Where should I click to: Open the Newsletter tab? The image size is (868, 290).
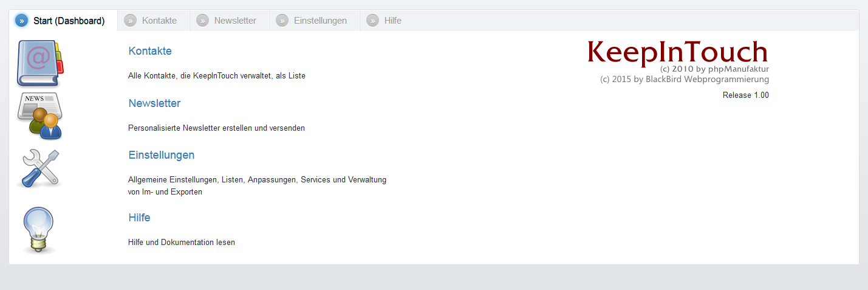click(230, 21)
